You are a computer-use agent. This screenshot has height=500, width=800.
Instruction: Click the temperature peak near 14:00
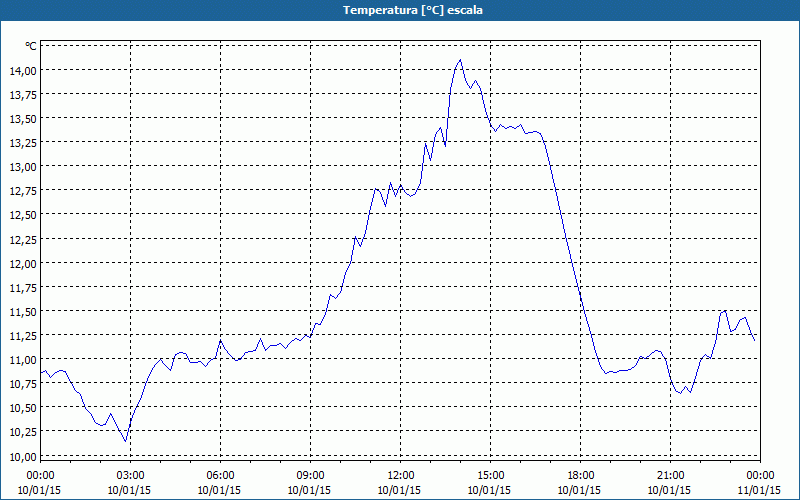tap(460, 60)
